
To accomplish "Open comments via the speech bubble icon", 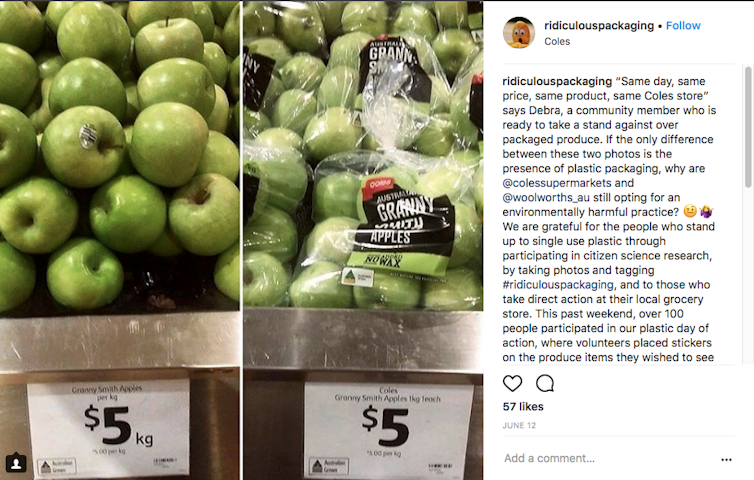I will pos(545,383).
